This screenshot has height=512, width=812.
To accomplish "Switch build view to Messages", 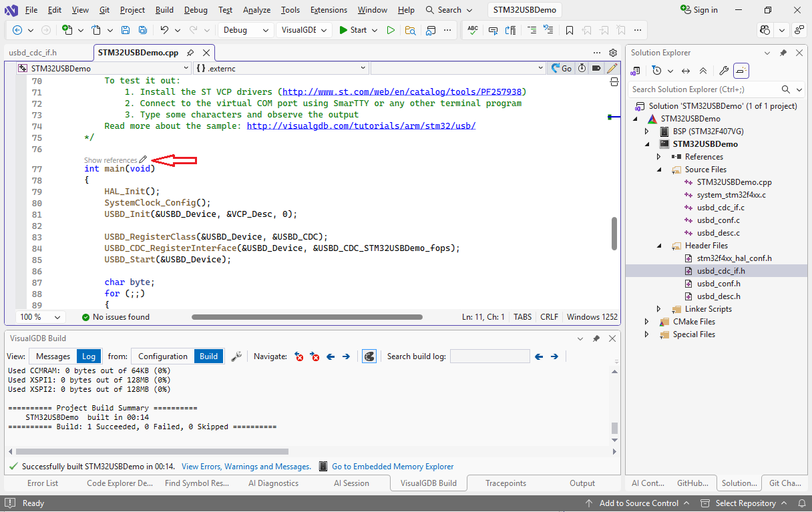I will click(x=53, y=356).
